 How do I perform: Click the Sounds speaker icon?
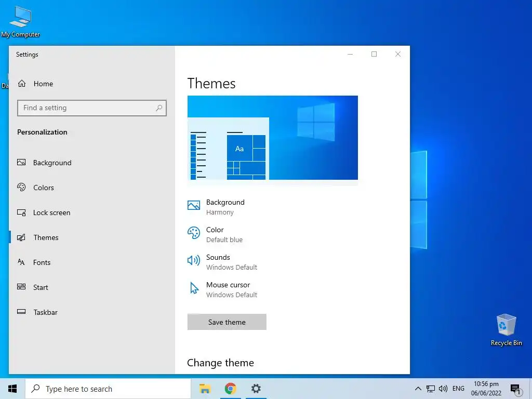click(194, 261)
